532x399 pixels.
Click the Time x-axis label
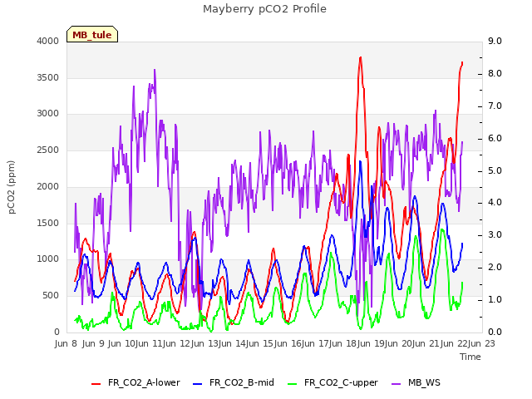coord(470,357)
